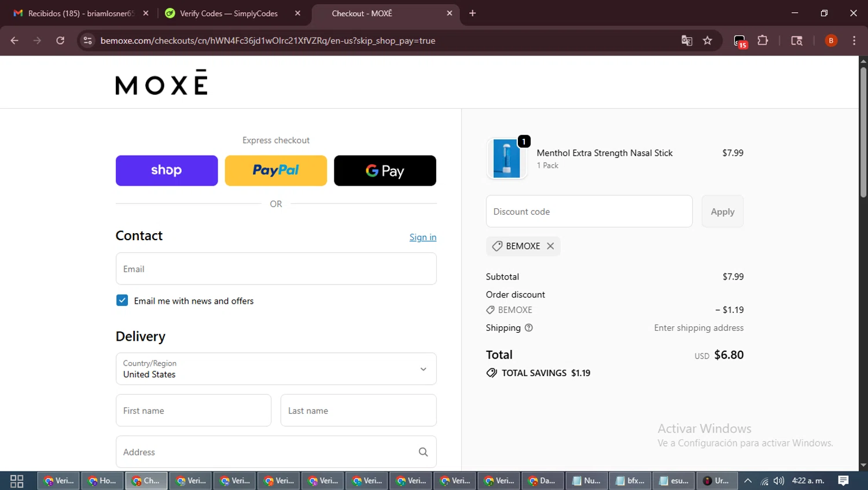Open the translate page icon
Screen dimensions: 868x490
[687, 40]
